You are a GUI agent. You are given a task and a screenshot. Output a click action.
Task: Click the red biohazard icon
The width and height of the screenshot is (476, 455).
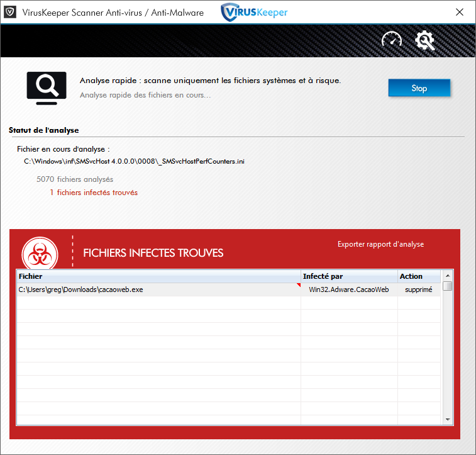pyautogui.click(x=40, y=252)
